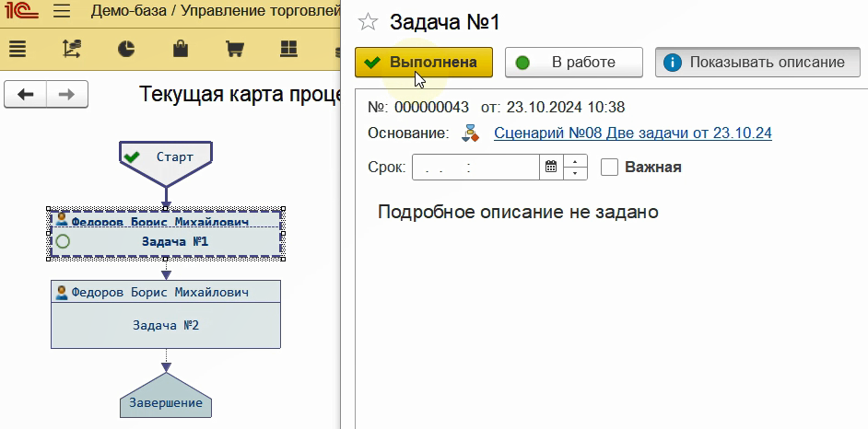
Task: Open the pie chart section icon
Action: (x=126, y=49)
